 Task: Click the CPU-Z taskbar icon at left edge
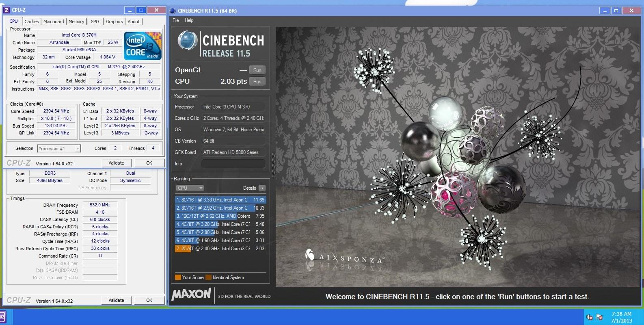pyautogui.click(x=2, y=317)
